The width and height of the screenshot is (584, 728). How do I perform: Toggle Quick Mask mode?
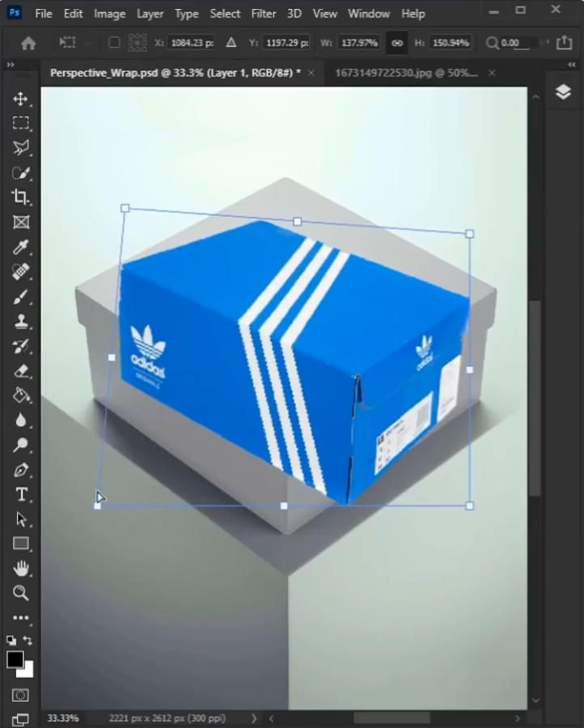point(20,695)
